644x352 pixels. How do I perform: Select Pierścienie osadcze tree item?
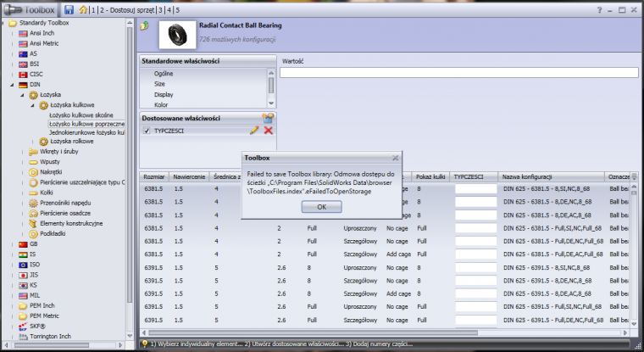click(65, 213)
